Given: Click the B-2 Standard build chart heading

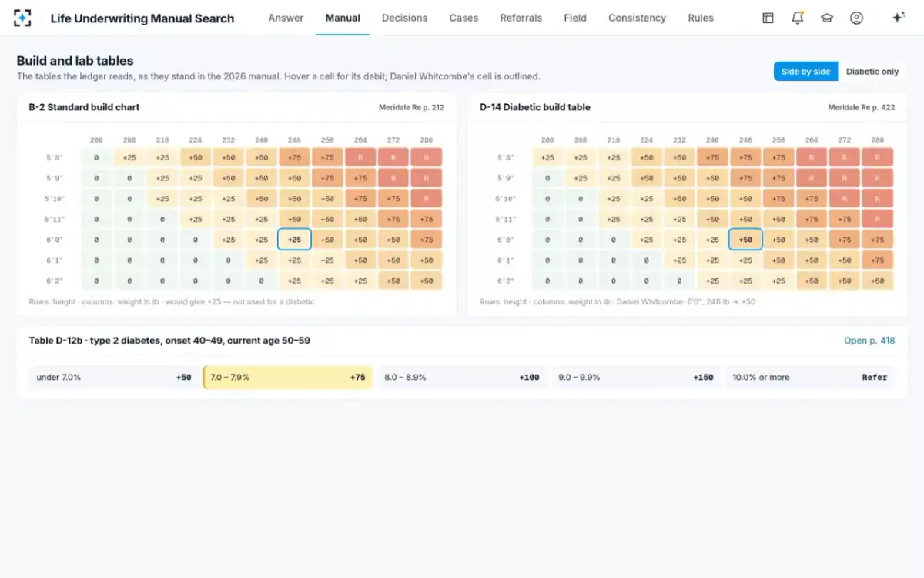Looking at the screenshot, I should point(84,107).
